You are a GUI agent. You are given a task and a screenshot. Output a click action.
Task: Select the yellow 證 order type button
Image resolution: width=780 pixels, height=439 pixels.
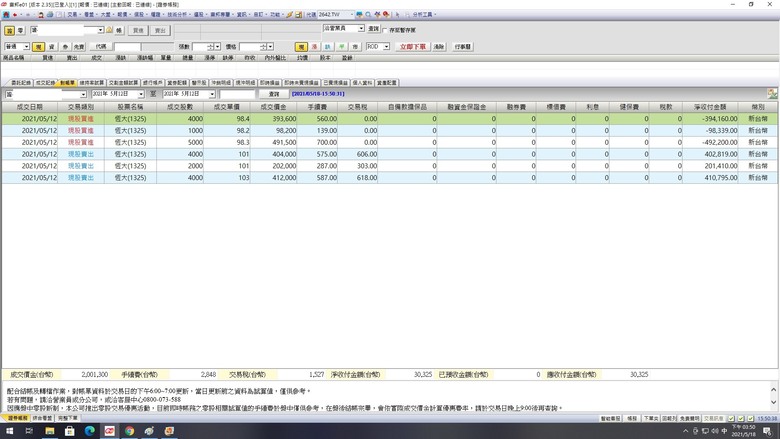tap(9, 31)
